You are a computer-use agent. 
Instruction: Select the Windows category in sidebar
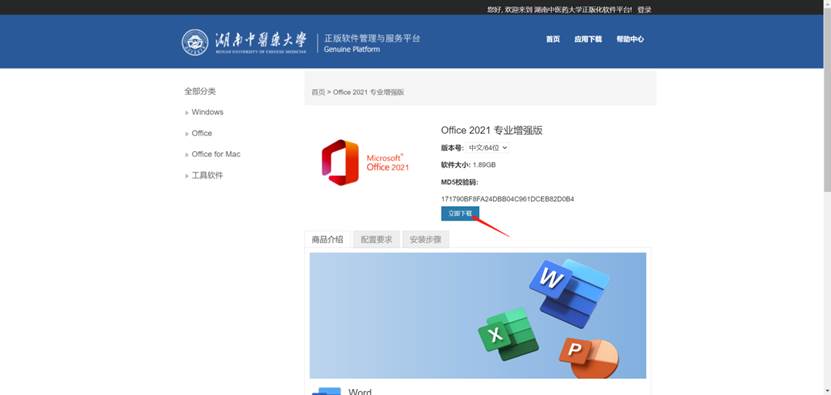tap(207, 112)
